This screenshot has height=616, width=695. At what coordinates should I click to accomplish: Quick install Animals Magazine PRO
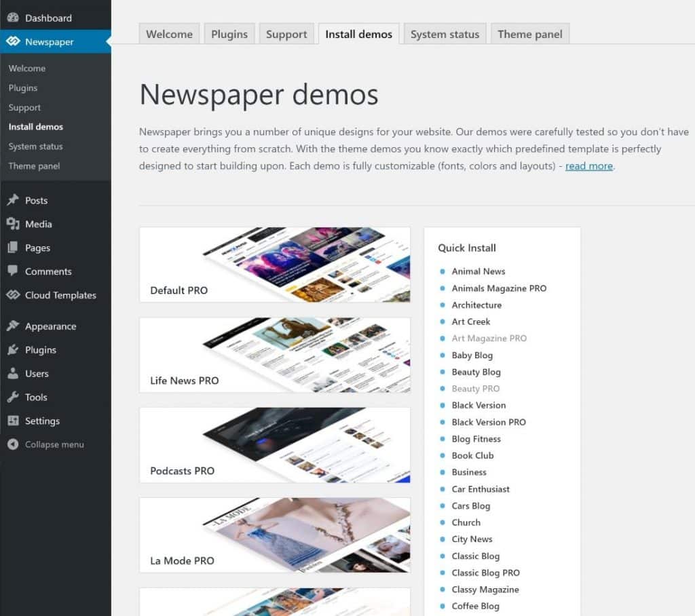(499, 288)
